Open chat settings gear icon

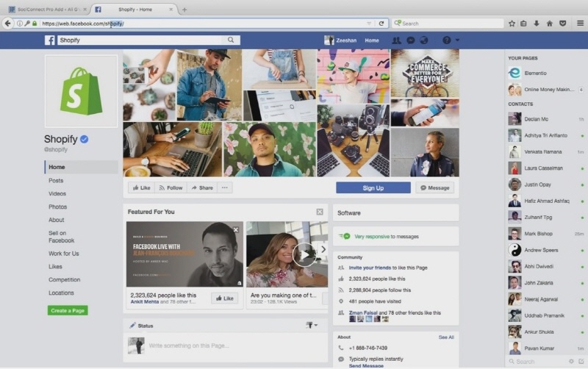pyautogui.click(x=571, y=362)
